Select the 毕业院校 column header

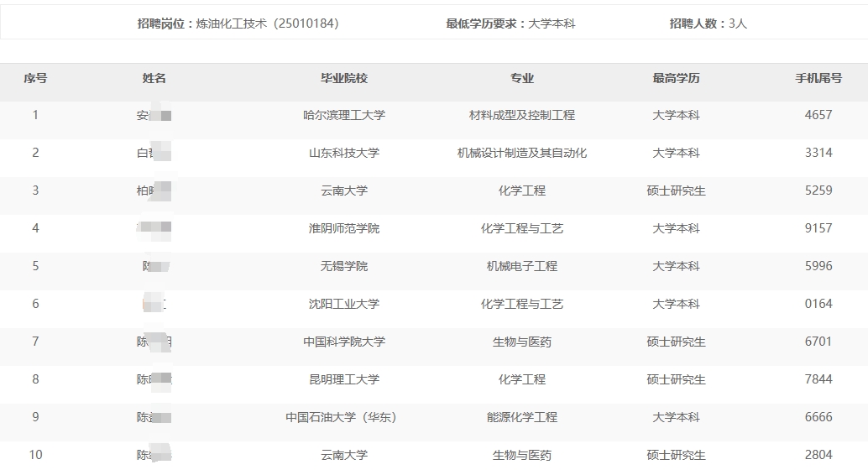click(x=344, y=78)
